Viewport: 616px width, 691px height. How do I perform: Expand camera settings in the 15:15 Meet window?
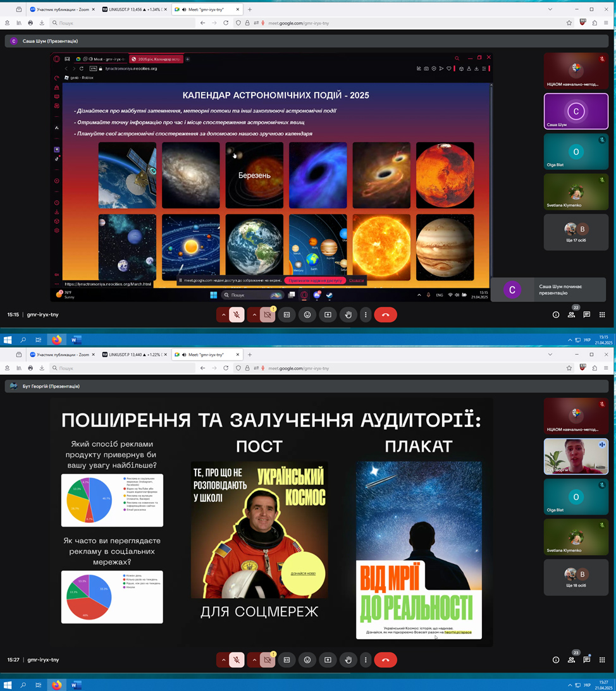coord(254,315)
